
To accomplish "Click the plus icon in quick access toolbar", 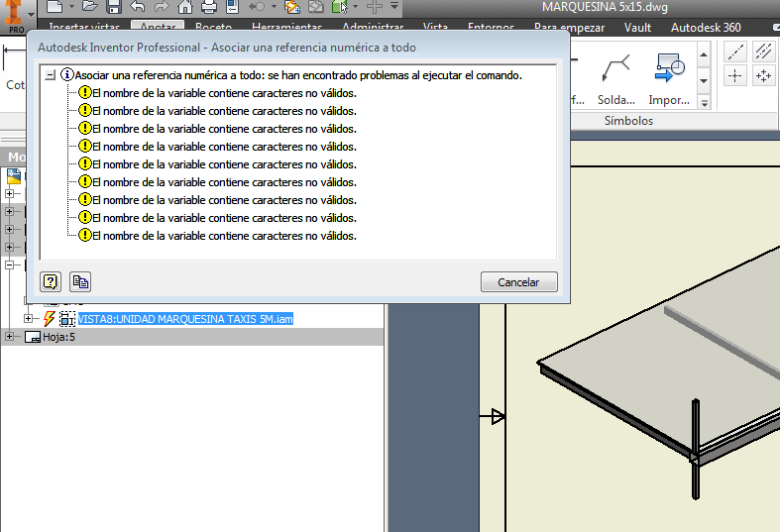I will tap(375, 7).
